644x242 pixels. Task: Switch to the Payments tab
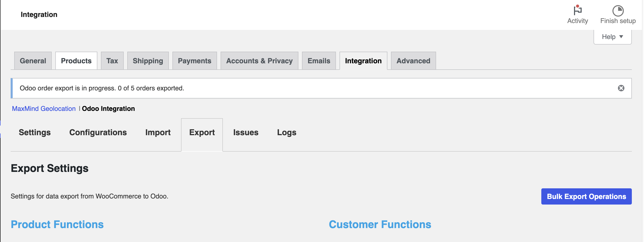(x=194, y=61)
